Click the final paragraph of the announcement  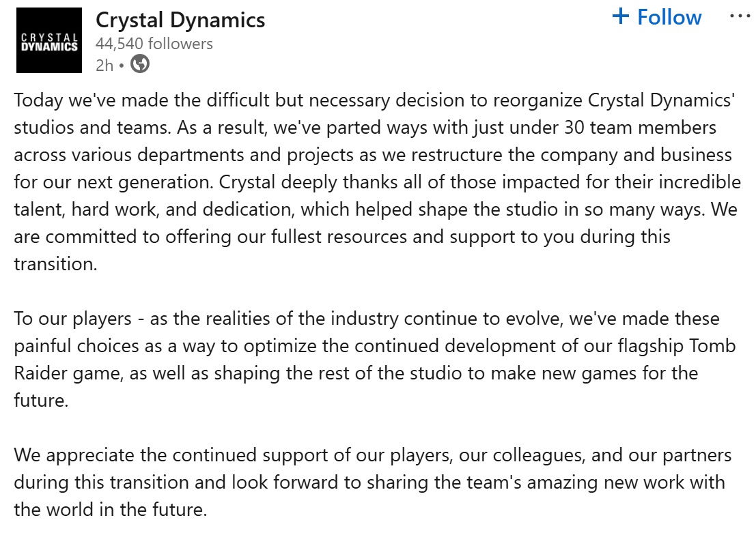coord(376,482)
